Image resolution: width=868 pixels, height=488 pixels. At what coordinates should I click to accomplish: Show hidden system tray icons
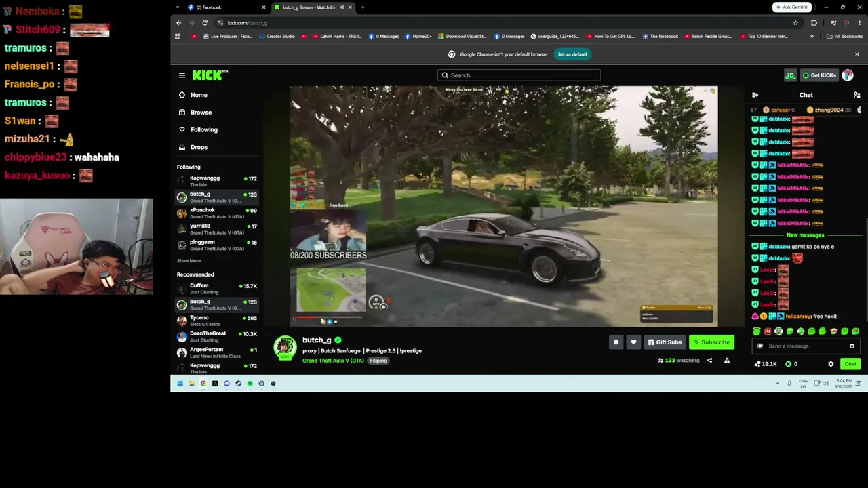pyautogui.click(x=778, y=384)
